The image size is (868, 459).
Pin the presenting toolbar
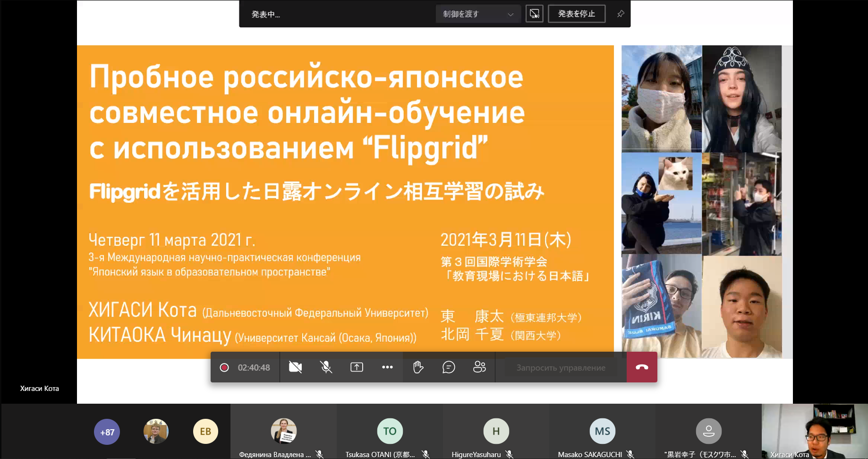tap(620, 14)
